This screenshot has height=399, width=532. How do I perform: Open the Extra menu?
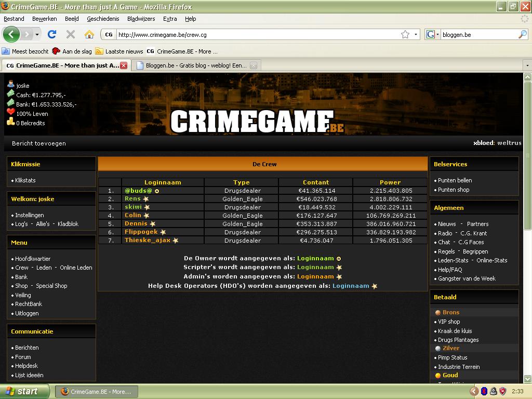[170, 19]
